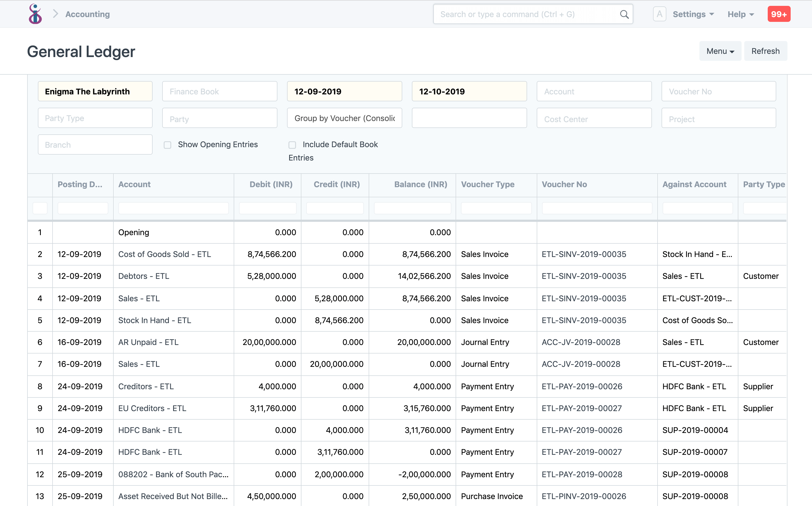Viewport: 812px width, 506px height.
Task: Click the user avatar icon in the top bar
Action: 659,14
